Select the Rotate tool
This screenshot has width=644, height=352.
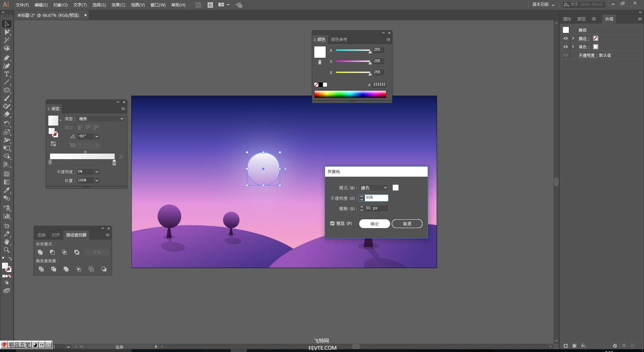point(7,124)
